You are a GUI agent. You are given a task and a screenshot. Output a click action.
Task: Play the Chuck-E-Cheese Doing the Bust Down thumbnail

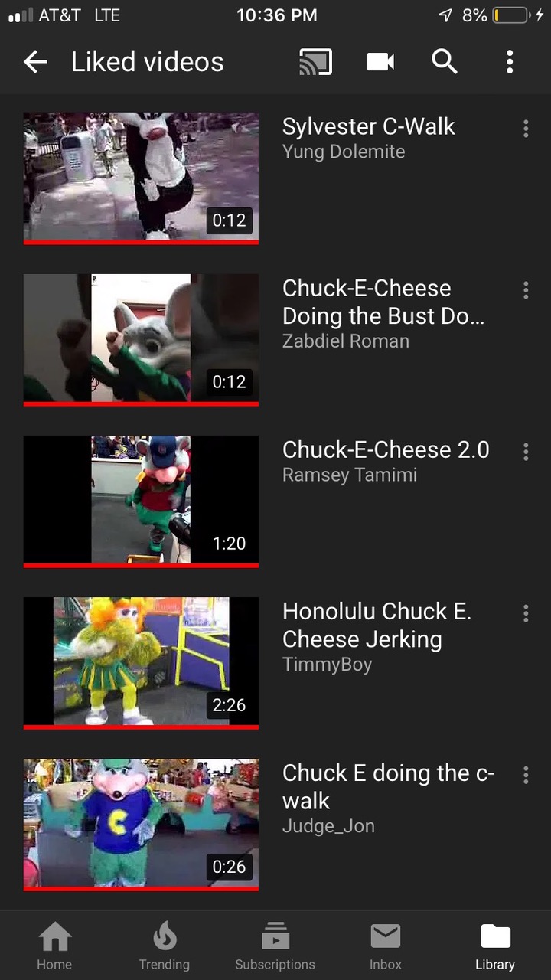(141, 340)
